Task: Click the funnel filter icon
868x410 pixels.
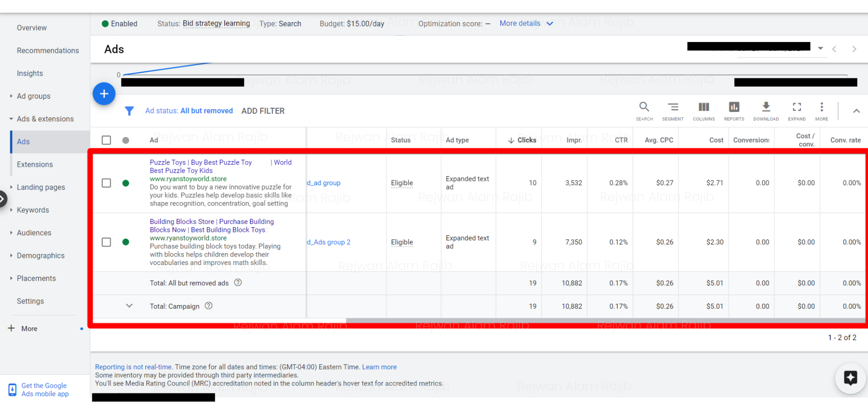Action: point(129,111)
